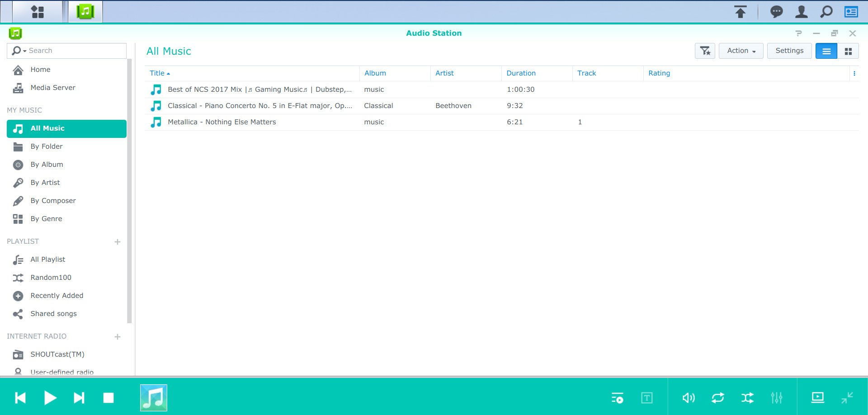Screen dimensions: 868x415
Task: Sort by Artist column header
Action: click(x=466, y=73)
